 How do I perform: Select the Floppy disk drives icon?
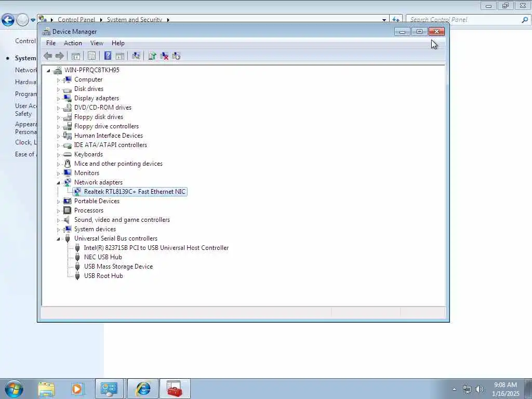pos(68,117)
